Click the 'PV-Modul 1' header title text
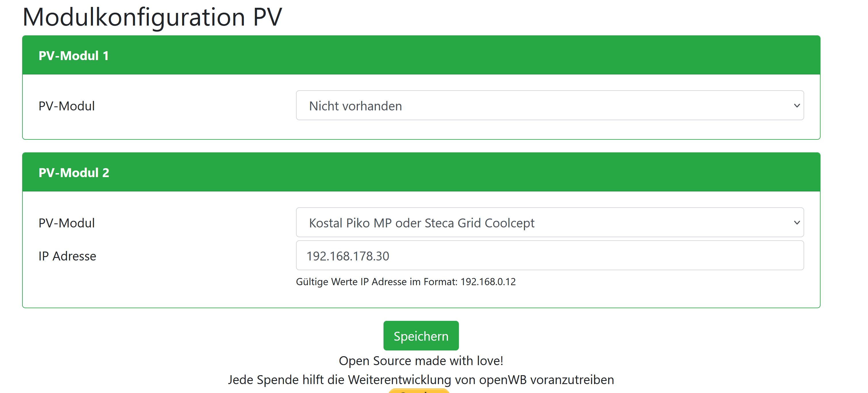868x393 pixels. [74, 55]
